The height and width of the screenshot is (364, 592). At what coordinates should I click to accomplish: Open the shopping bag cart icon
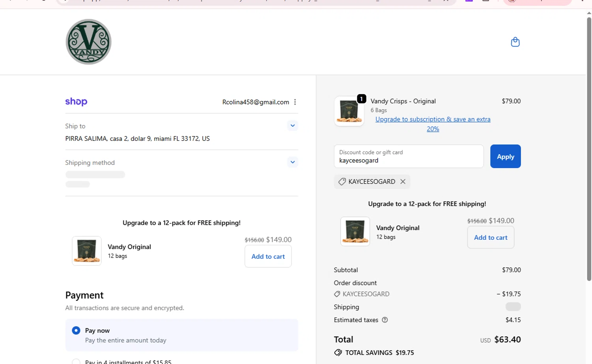click(515, 42)
